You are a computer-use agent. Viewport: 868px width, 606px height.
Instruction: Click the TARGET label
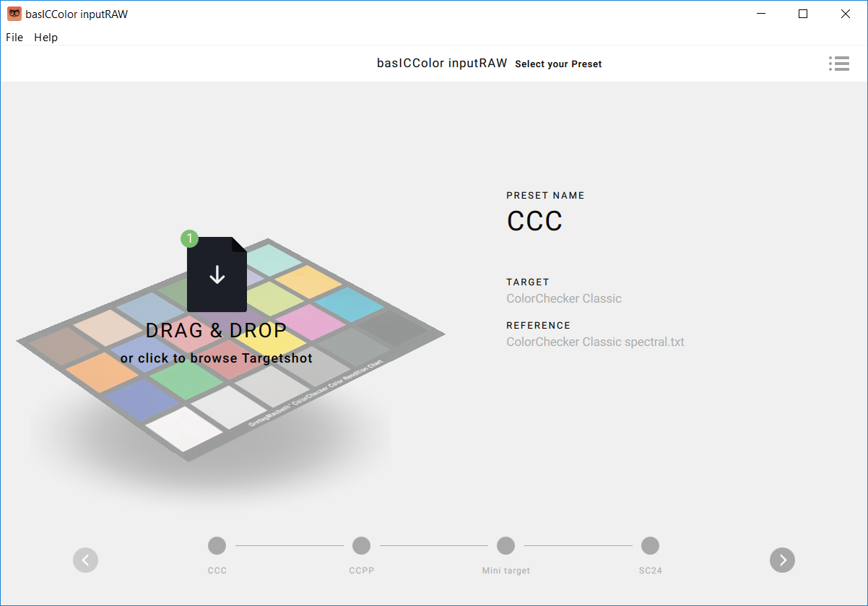pyautogui.click(x=528, y=282)
